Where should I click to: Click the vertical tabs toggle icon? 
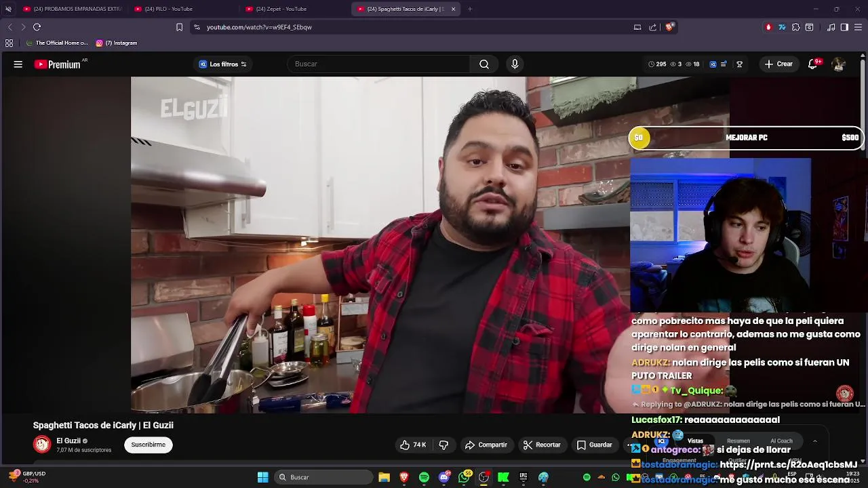pyautogui.click(x=8, y=9)
